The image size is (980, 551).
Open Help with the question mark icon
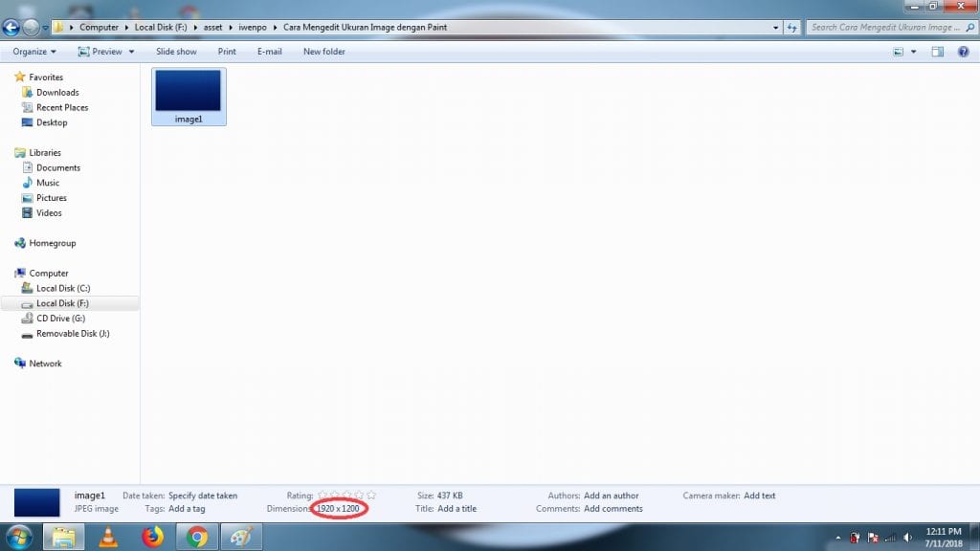point(963,52)
